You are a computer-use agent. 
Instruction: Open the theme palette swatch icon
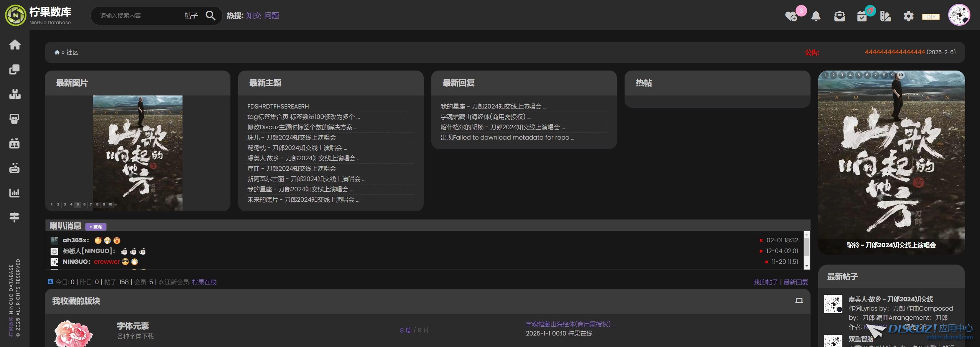point(885,16)
